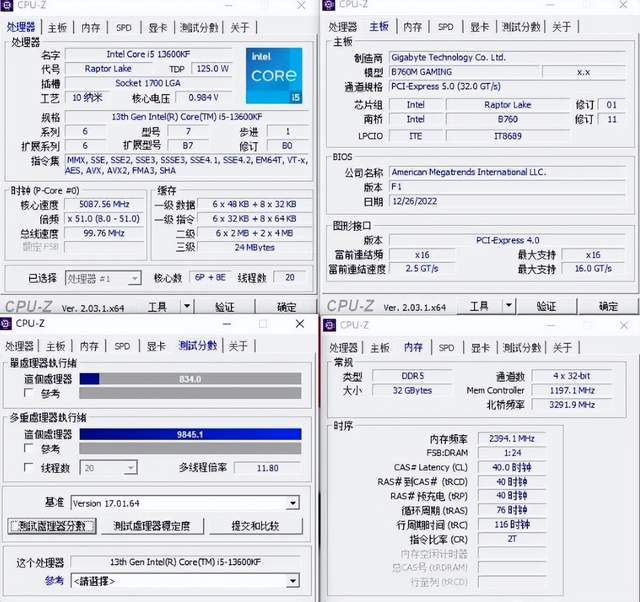This screenshot has height=602, width=640.
Task: Close the memory (内存) CPU-Z window
Action: (x=624, y=325)
